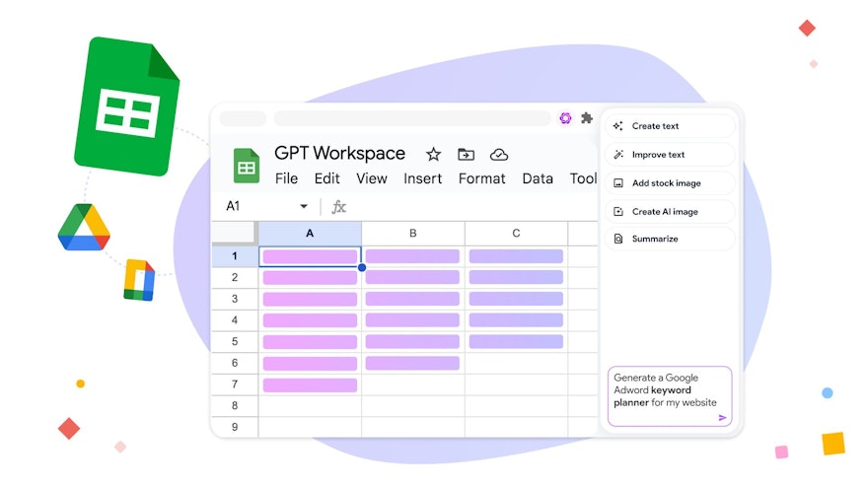Image resolution: width=868 pixels, height=488 pixels.
Task: Expand the A1 name box dropdown arrow
Action: (304, 206)
